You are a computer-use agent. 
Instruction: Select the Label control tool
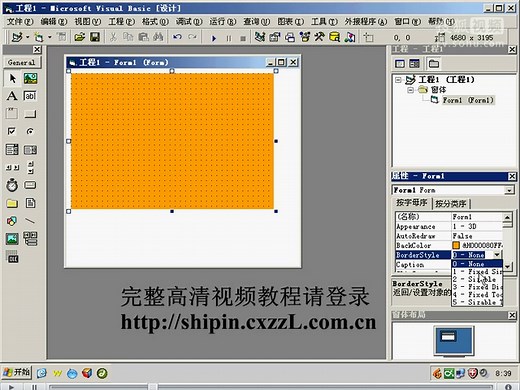(x=12, y=96)
